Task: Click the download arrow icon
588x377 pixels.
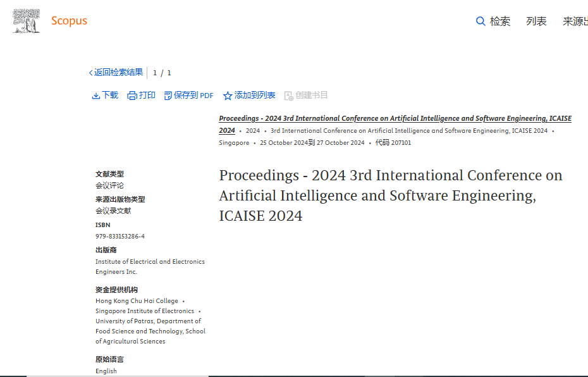Action: tap(96, 96)
